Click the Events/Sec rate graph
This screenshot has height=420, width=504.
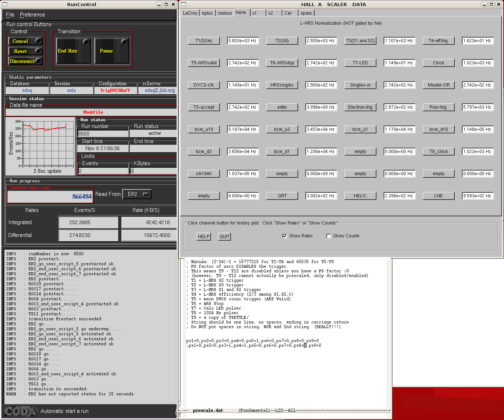pyautogui.click(x=40, y=146)
